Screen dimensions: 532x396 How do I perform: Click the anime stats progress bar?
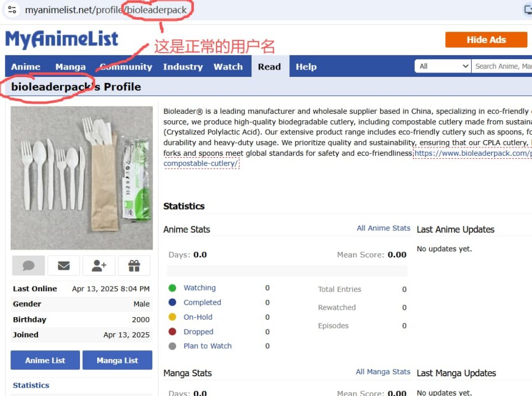point(287,271)
